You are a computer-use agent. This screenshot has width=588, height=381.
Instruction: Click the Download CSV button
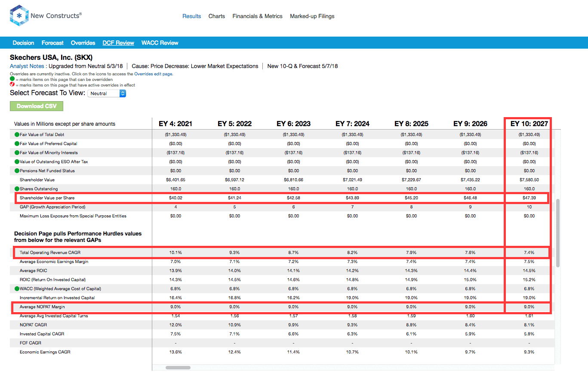37,106
